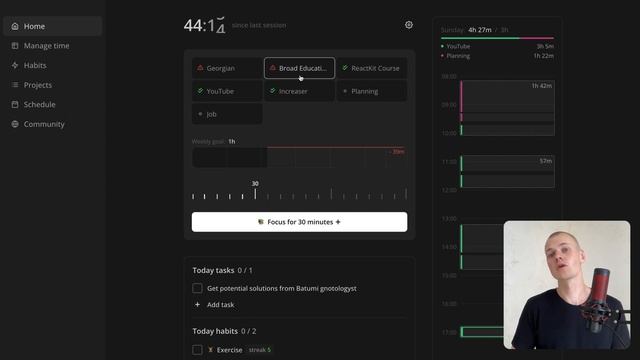Click the target icon on Focus button
Image resolution: width=640 pixels, height=360 pixels.
261,222
